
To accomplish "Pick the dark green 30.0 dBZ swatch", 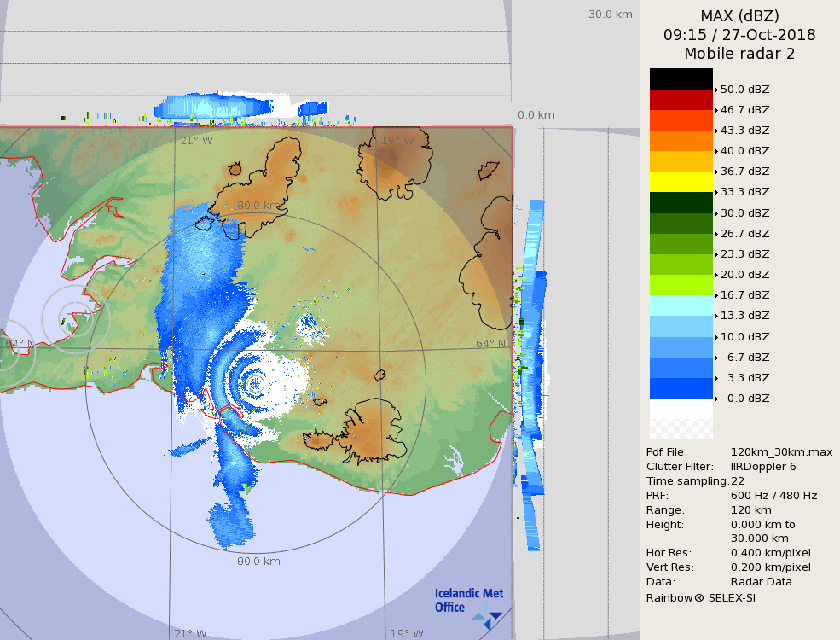I will (681, 202).
